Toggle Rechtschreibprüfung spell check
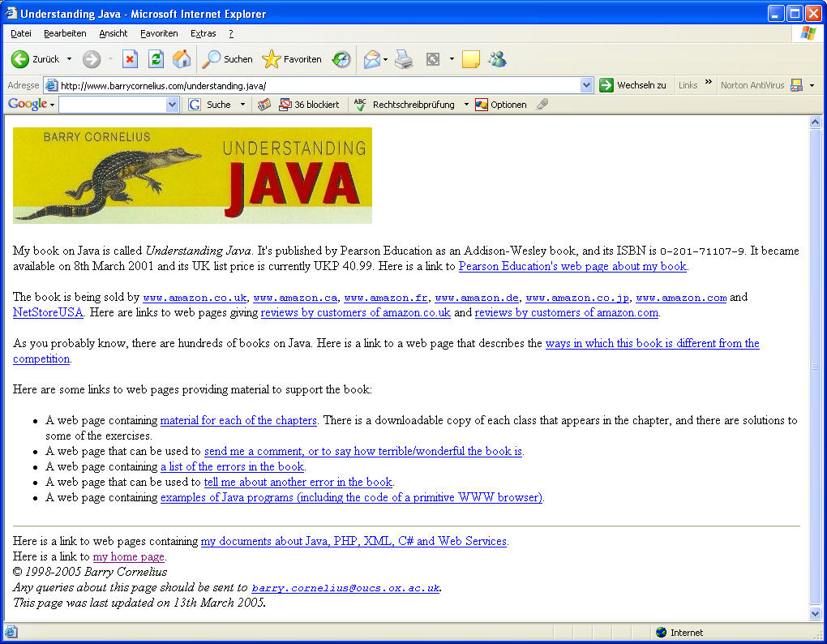 pos(405,105)
